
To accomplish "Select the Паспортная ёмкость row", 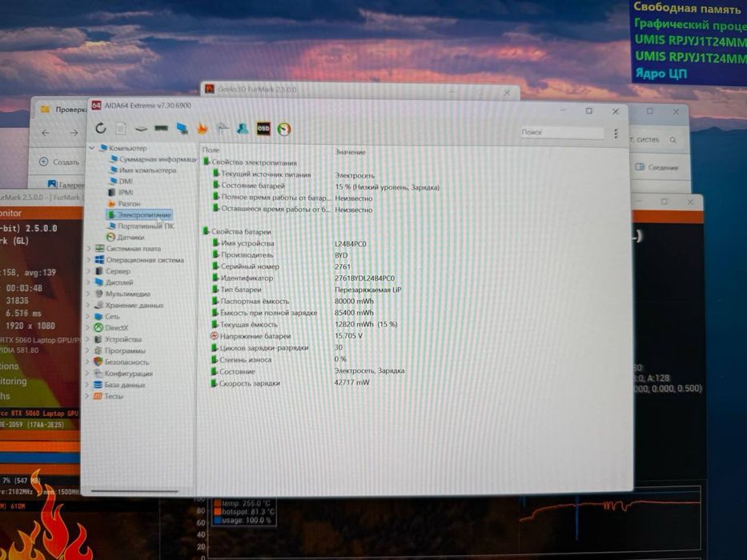I will [x=293, y=302].
